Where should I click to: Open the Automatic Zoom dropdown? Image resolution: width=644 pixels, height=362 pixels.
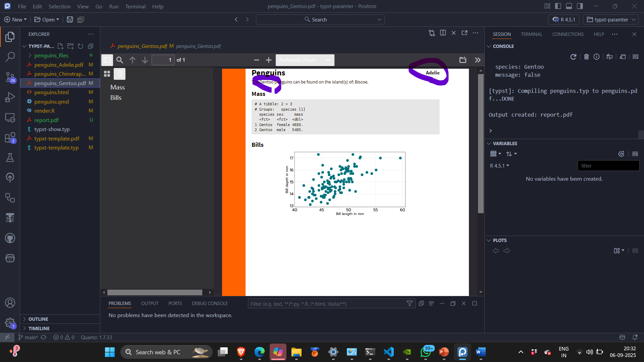[305, 60]
